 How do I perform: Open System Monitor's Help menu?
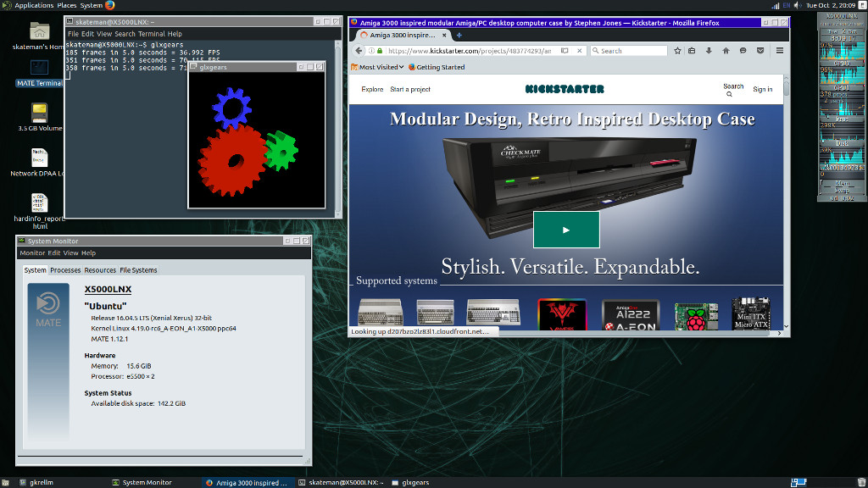pyautogui.click(x=88, y=252)
